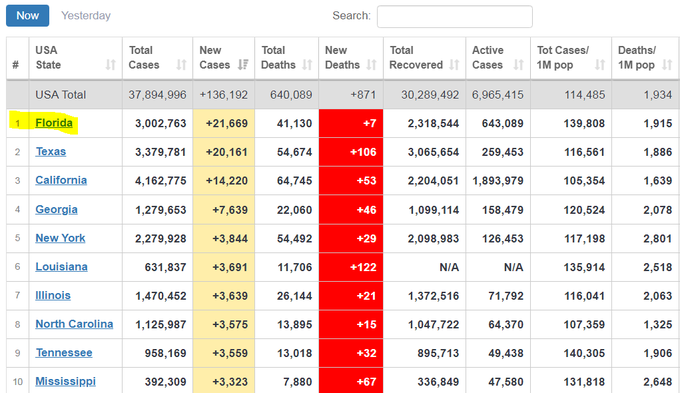
Task: Select USA total recovered 30,289,492
Action: coord(430,95)
